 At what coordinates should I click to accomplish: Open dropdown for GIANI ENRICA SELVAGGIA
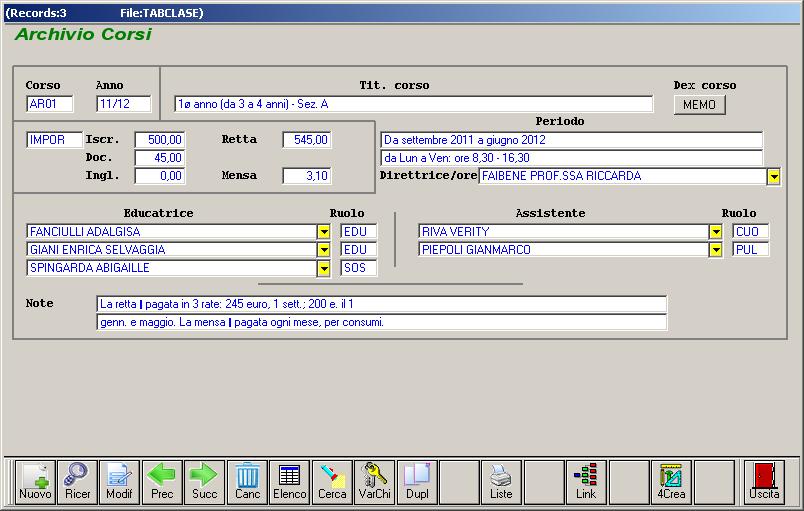[324, 250]
